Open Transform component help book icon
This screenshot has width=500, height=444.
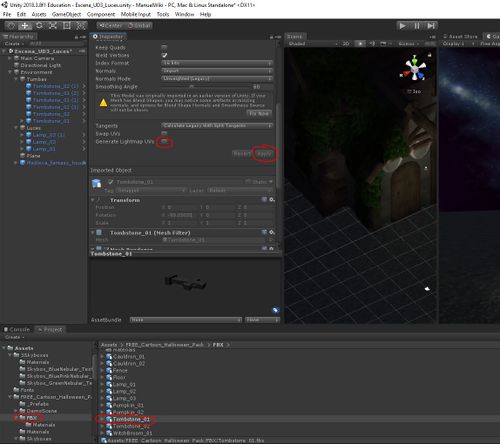pos(264,199)
